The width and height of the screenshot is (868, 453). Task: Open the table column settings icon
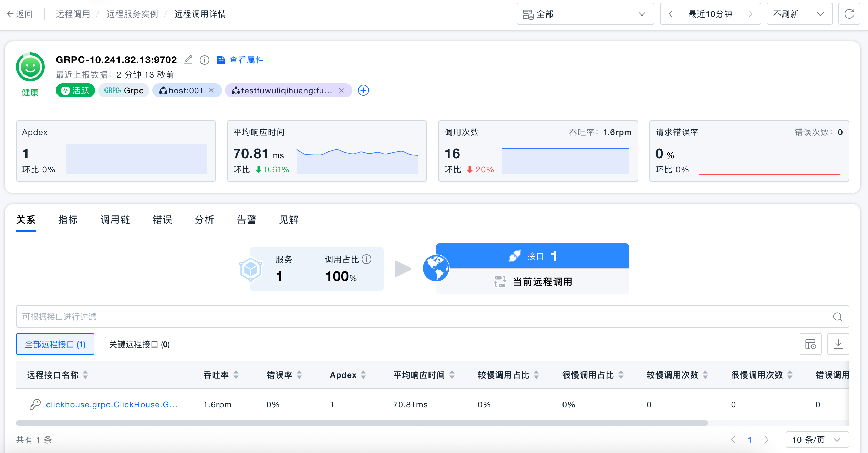pos(811,344)
